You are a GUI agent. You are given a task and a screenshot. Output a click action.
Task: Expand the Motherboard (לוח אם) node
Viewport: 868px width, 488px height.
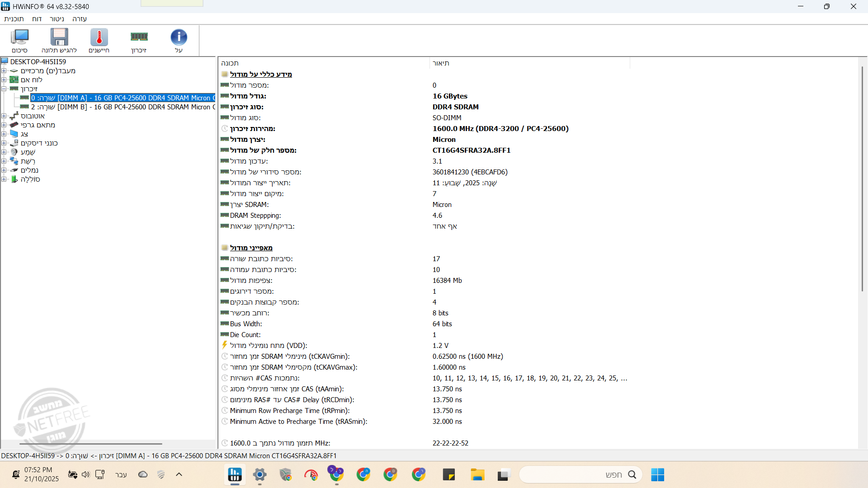pos(4,80)
